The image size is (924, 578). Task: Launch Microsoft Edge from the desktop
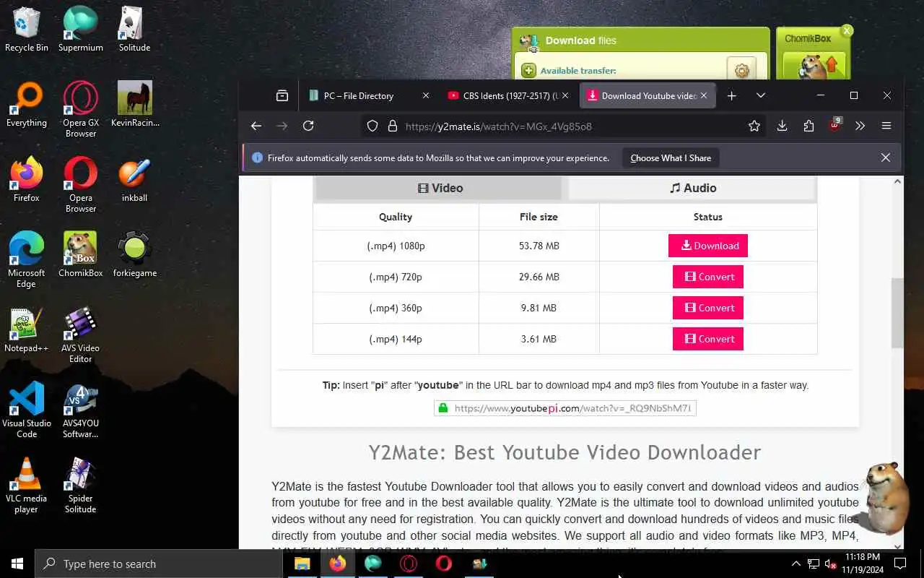27,260
